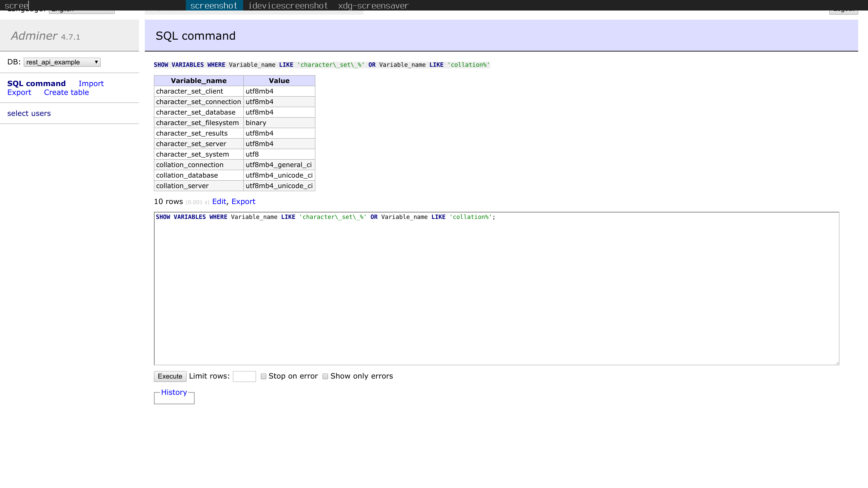Open the Import link in sidebar
The width and height of the screenshot is (868, 488).
91,83
